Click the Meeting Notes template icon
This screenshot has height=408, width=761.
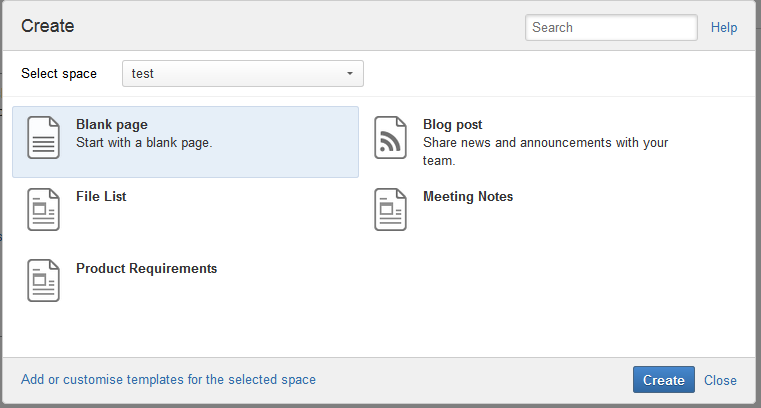click(x=391, y=209)
